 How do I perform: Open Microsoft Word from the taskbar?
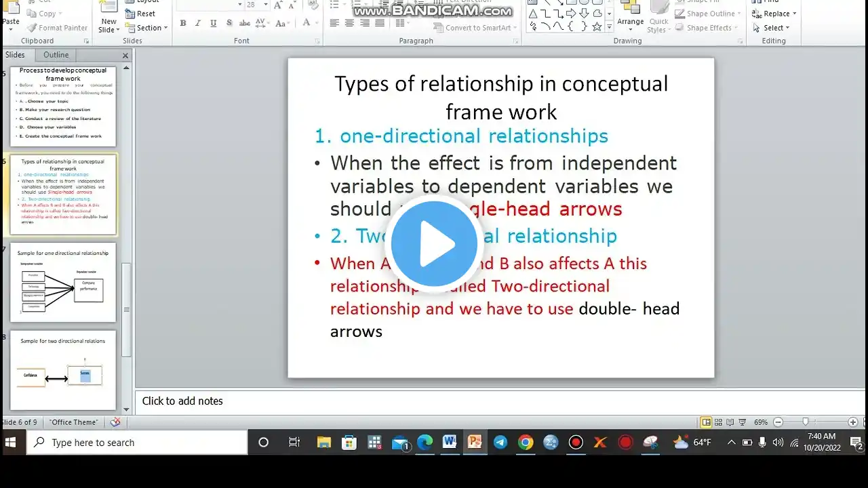449,443
